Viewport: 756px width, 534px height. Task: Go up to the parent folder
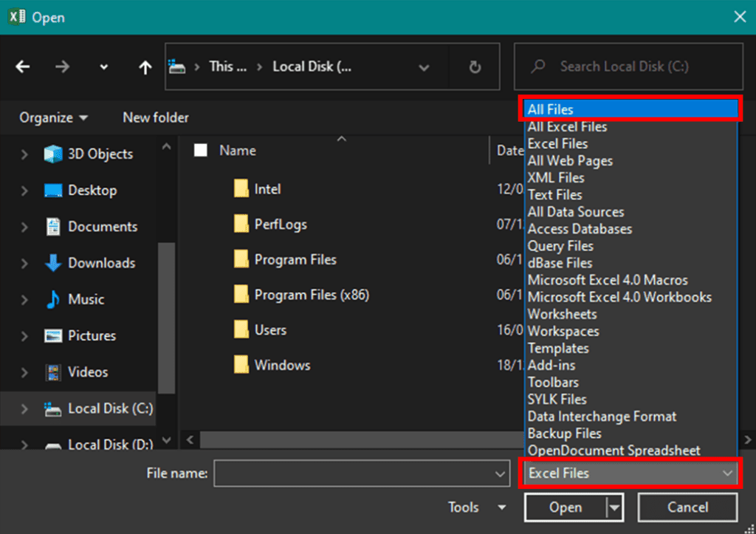tap(145, 66)
